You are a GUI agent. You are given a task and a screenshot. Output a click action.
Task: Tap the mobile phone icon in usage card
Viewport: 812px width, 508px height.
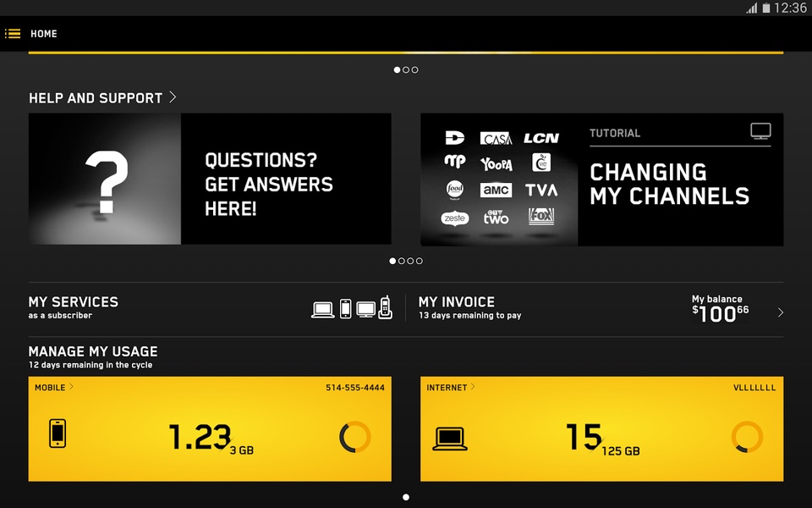tap(58, 433)
